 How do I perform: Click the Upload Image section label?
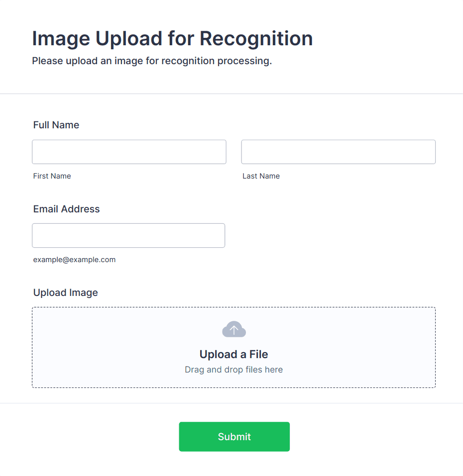[66, 292]
